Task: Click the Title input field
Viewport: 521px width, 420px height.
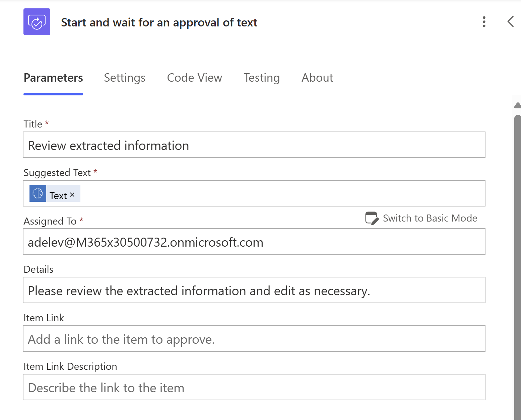Action: 254,145
